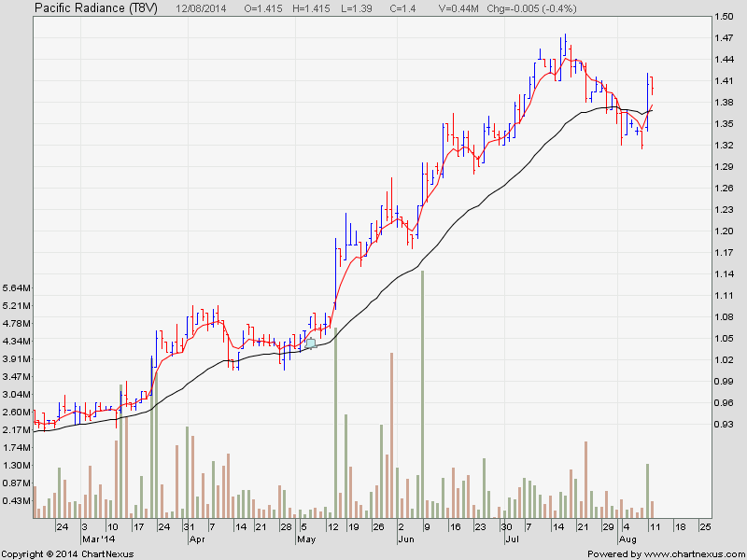Viewport: 747px width, 560px height.
Task: Click the date label 18 on time axis
Action: (x=680, y=527)
